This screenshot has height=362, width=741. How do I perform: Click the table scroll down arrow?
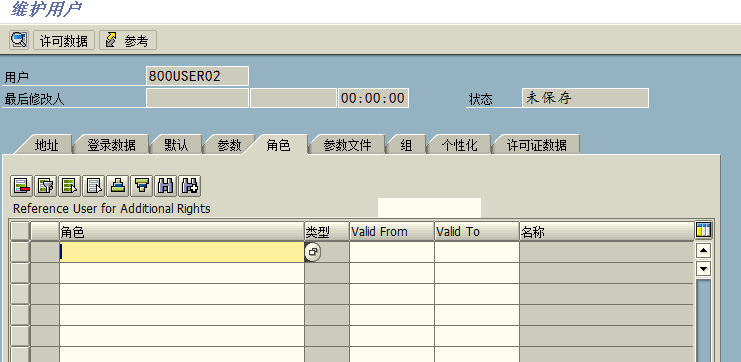[x=704, y=268]
